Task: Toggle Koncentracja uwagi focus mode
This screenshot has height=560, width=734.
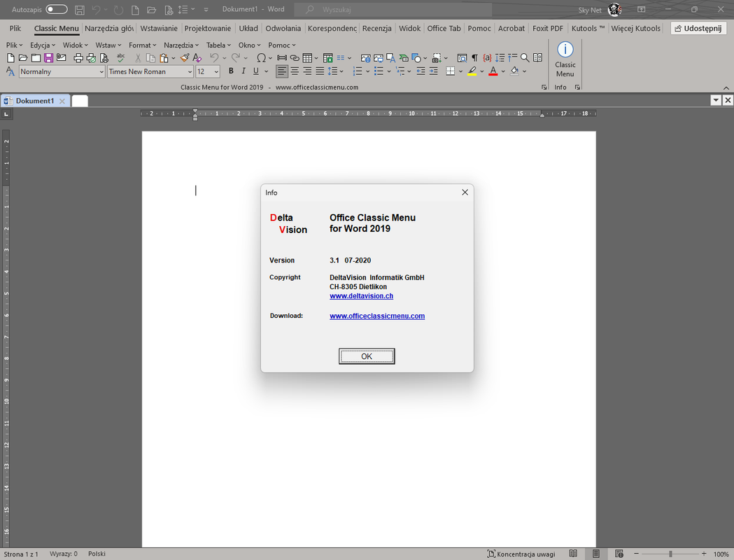Action: pyautogui.click(x=521, y=554)
